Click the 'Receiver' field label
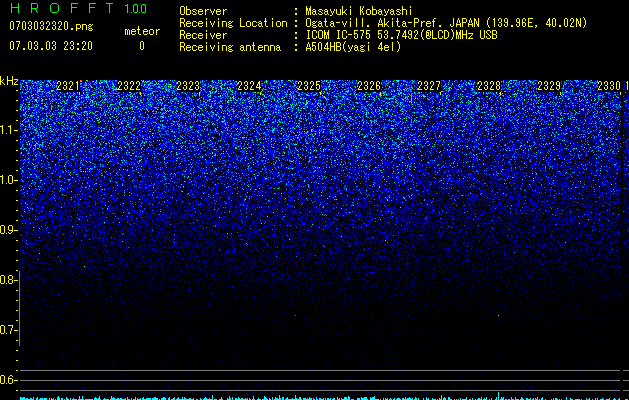Viewport: 629px width, 400px height. (x=203, y=35)
